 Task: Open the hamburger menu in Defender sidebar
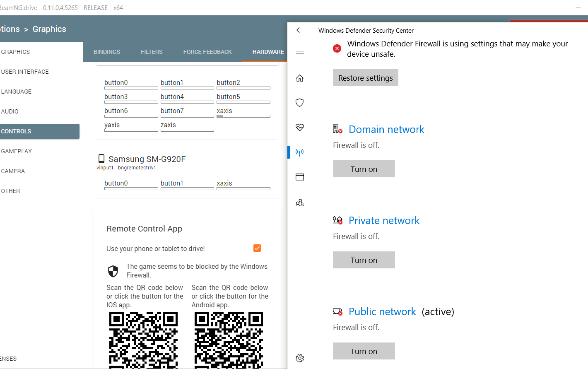pos(300,51)
